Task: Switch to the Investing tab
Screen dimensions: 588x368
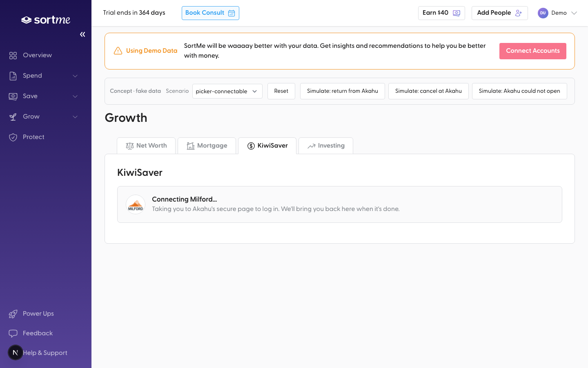Action: point(326,146)
